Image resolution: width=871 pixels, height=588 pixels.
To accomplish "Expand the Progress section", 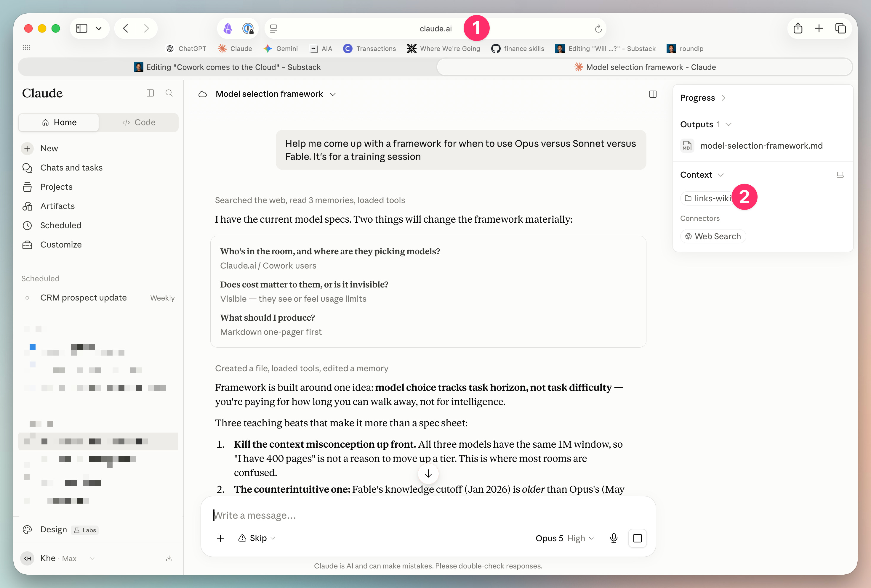I will pyautogui.click(x=703, y=98).
